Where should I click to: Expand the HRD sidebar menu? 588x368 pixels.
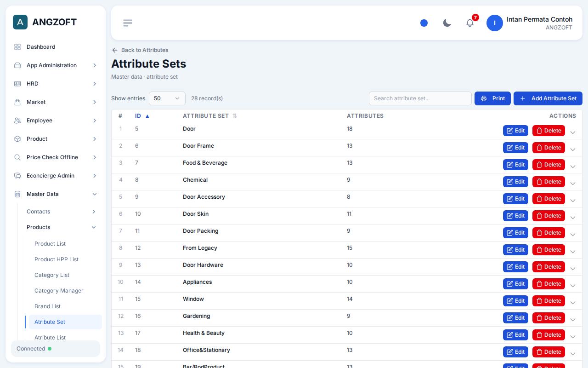click(55, 84)
